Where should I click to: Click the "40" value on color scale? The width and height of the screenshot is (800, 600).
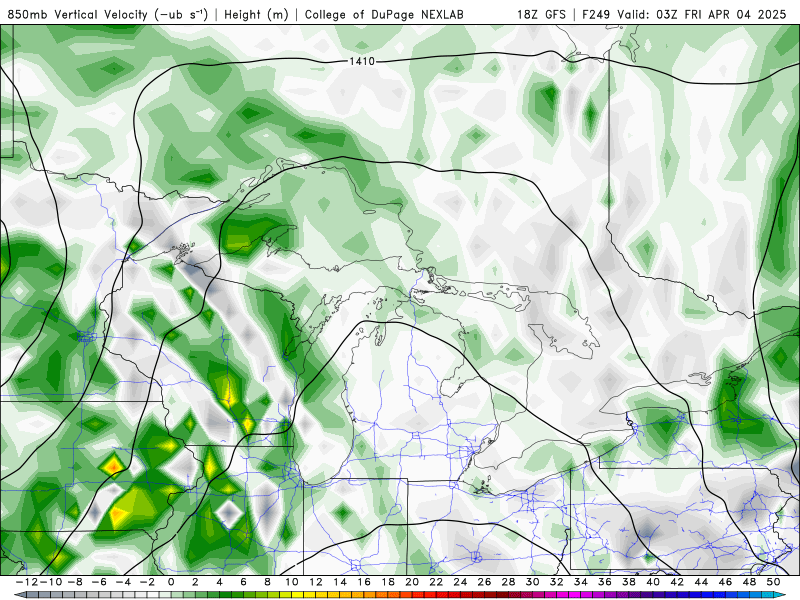tap(653, 582)
